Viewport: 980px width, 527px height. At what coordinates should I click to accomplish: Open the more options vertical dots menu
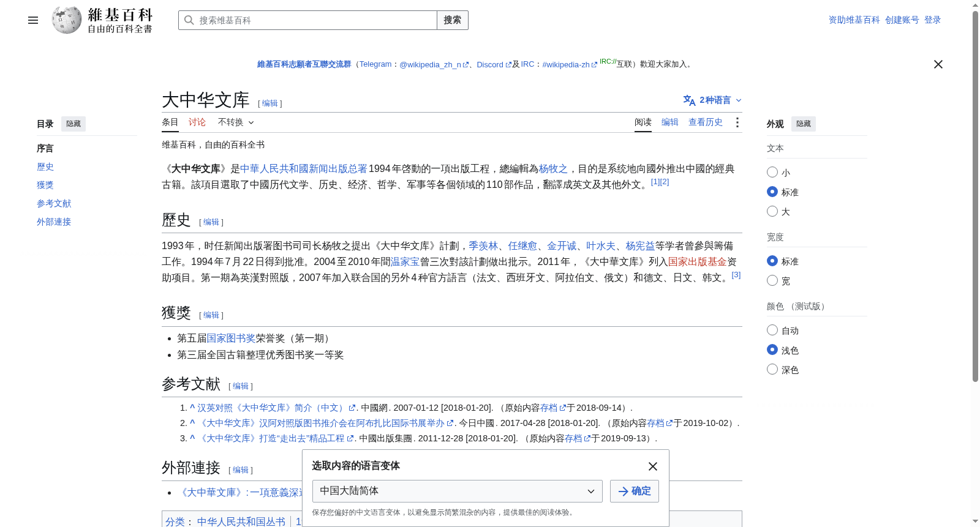737,122
